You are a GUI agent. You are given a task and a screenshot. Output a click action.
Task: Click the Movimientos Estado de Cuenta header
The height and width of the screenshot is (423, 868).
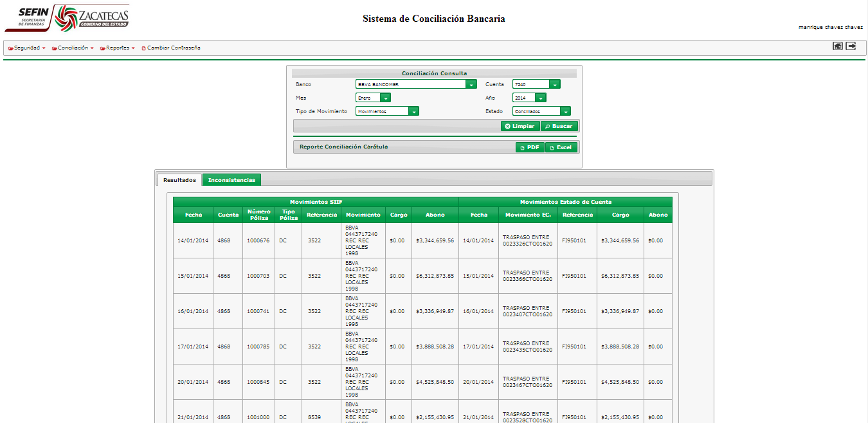(565, 202)
